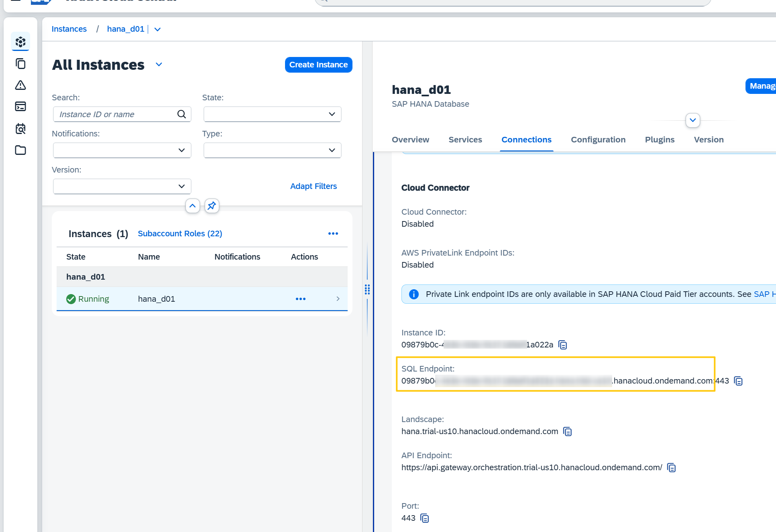Open the SQL console sidebar icon
The height and width of the screenshot is (532, 776).
pyautogui.click(x=20, y=107)
